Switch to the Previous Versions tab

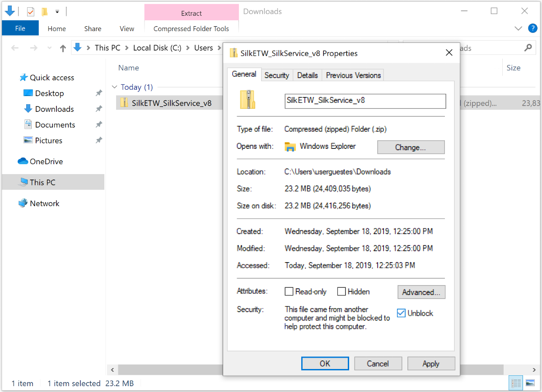(353, 75)
